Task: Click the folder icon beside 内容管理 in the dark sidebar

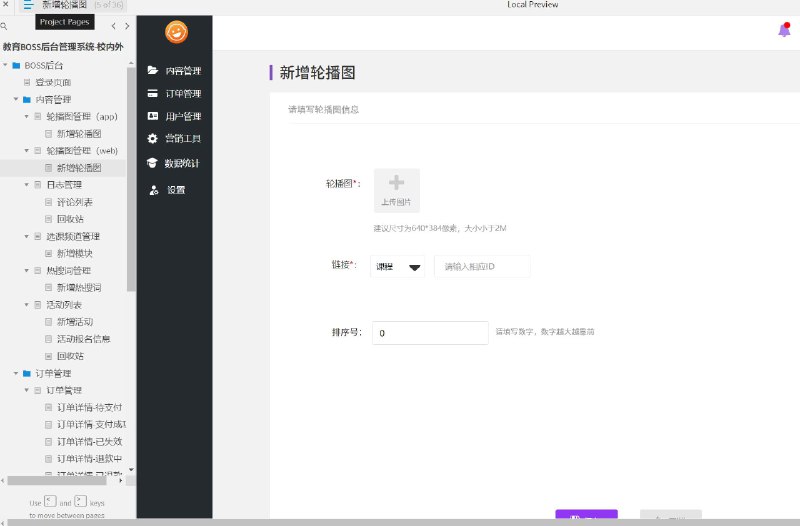Action: point(153,70)
